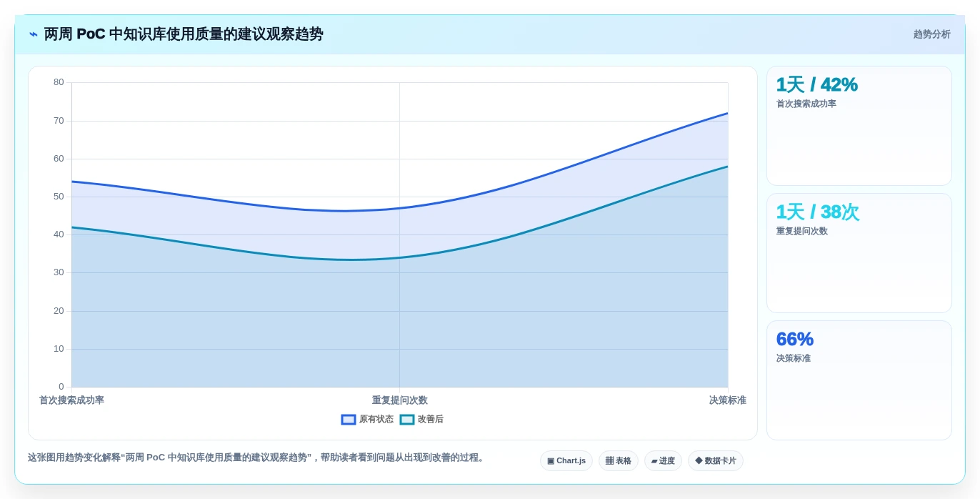
Task: Click the 改善后 legend label
Action: (x=431, y=420)
